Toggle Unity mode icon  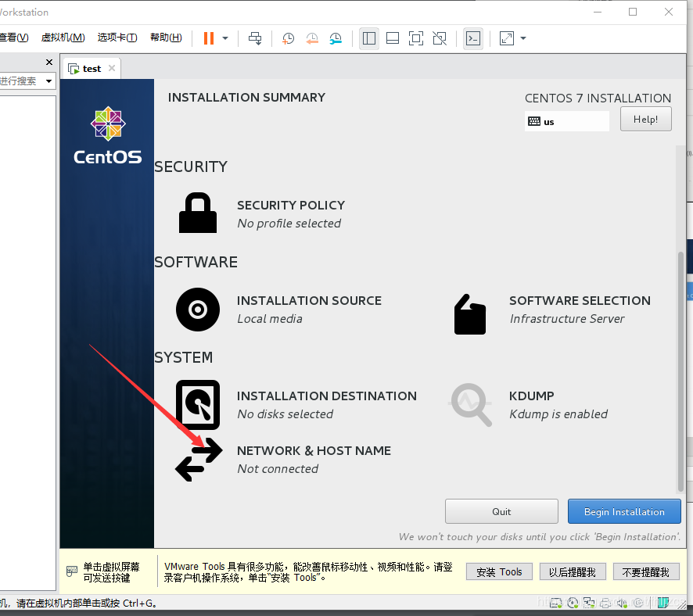click(440, 38)
